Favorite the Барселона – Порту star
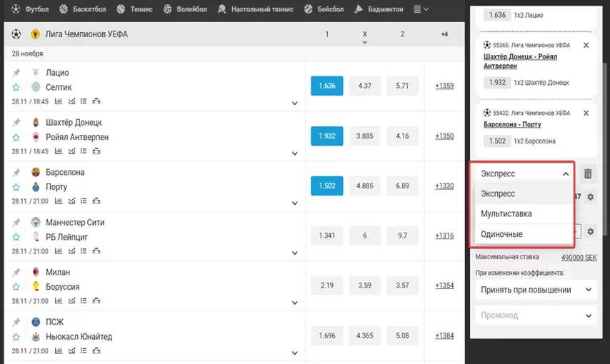The height and width of the screenshot is (364, 610). pos(16,187)
